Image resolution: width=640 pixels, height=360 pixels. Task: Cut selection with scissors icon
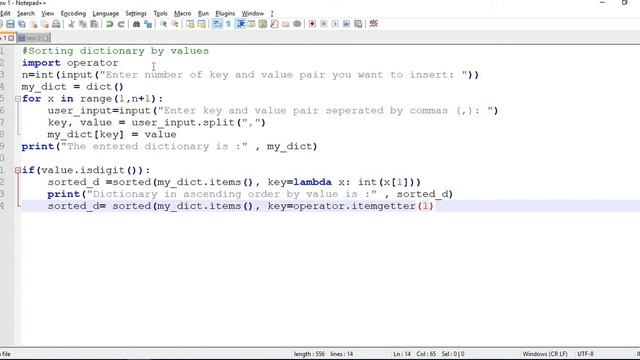click(71, 24)
